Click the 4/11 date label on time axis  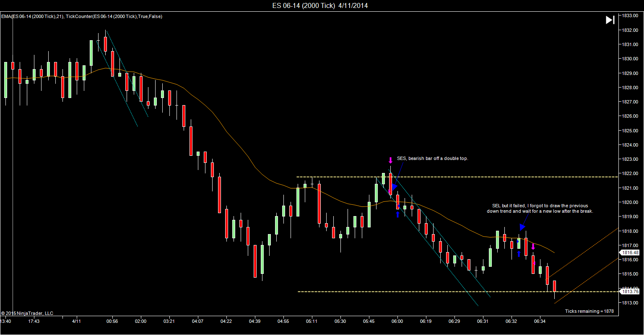tap(77, 321)
